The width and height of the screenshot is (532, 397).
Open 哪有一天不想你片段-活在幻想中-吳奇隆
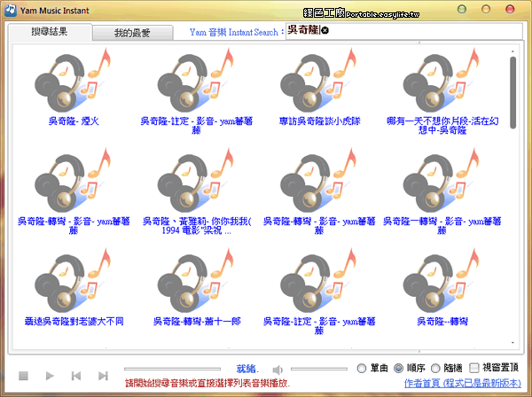tap(442, 126)
